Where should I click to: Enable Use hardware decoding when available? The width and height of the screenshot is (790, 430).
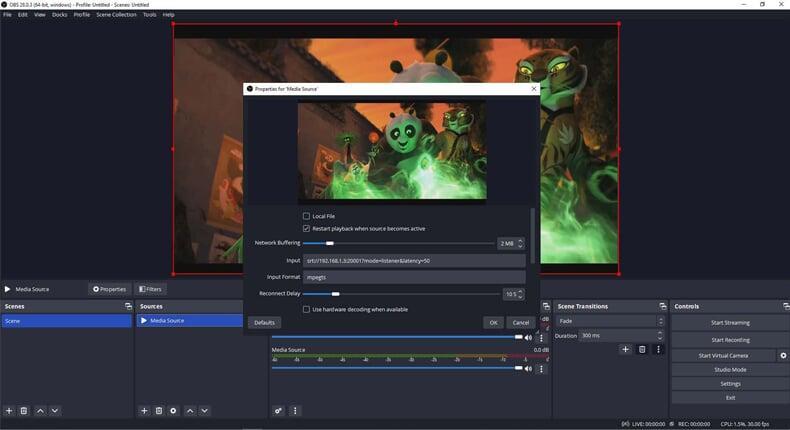click(306, 310)
